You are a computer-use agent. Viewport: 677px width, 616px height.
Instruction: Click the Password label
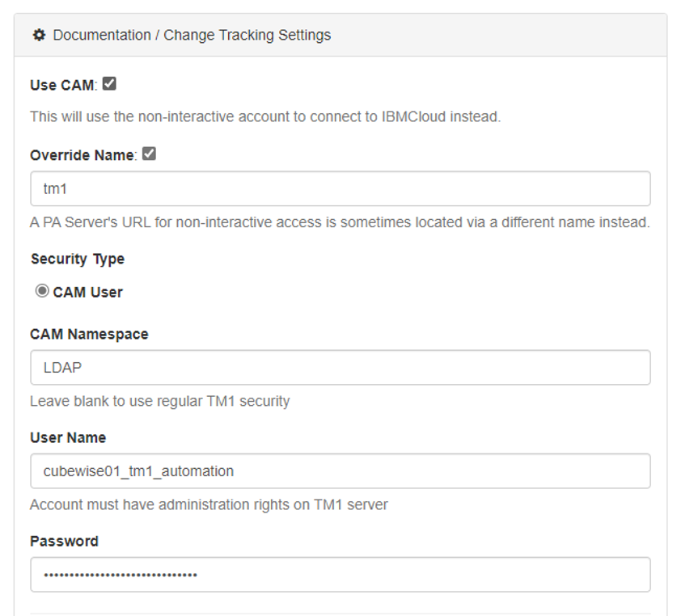click(x=64, y=541)
